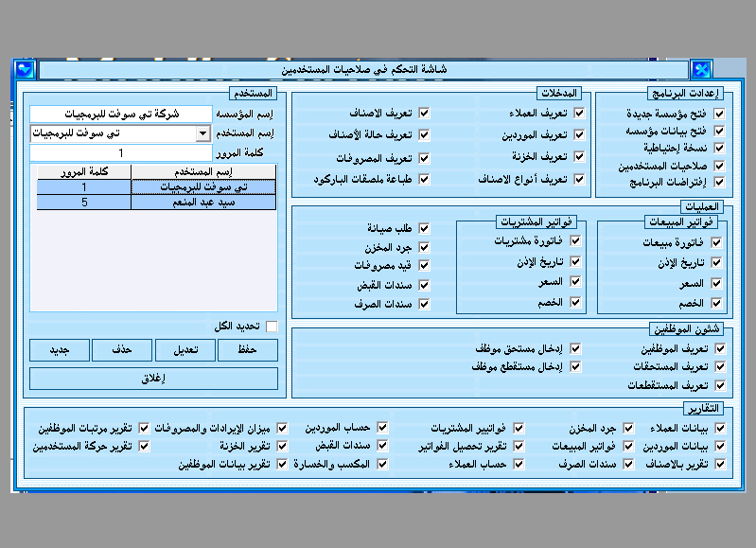Toggle تعريف الخزنة checkbox
The width and height of the screenshot is (756, 548).
(579, 157)
